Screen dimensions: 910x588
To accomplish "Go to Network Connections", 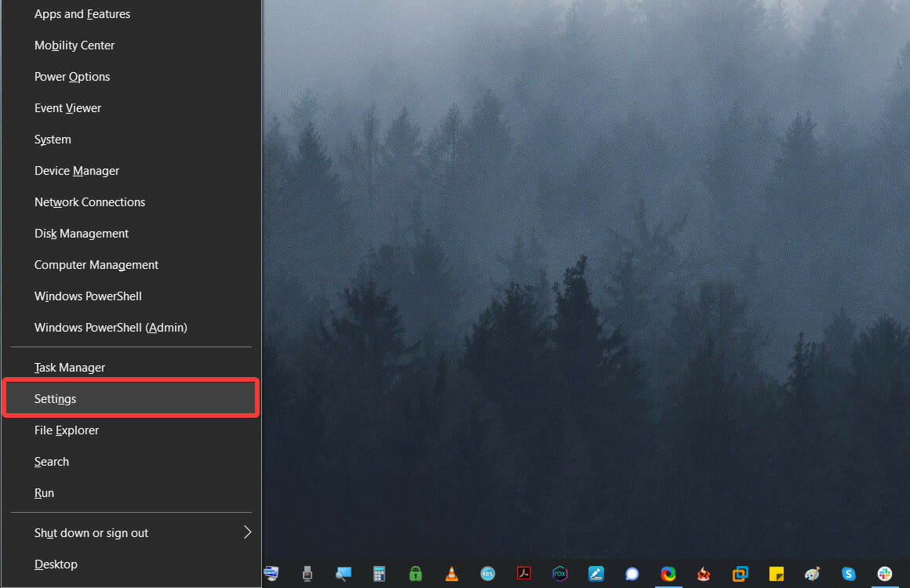I will click(131, 201).
